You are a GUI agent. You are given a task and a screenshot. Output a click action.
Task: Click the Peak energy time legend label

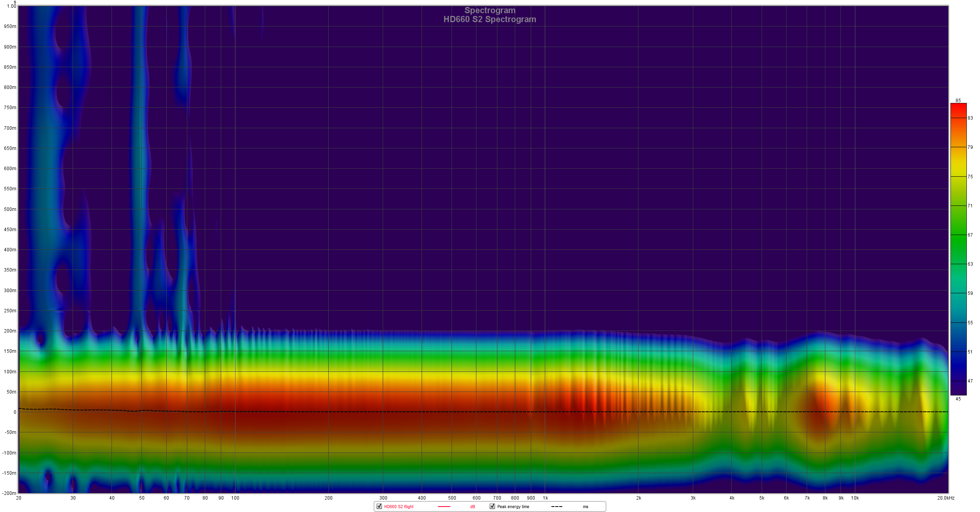(513, 507)
